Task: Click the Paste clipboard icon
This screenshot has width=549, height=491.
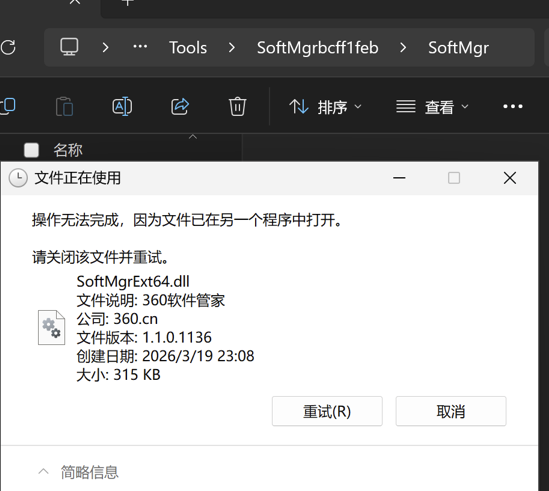Action: pos(64,106)
